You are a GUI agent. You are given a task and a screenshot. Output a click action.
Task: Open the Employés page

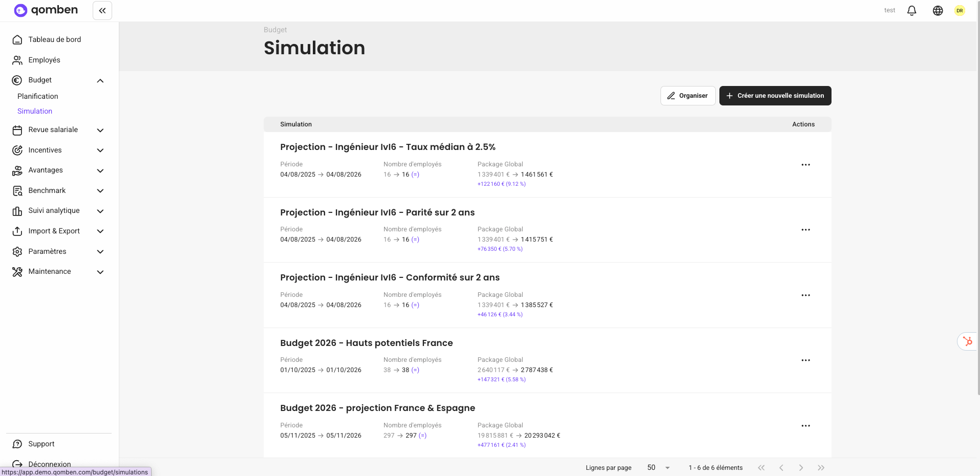tap(44, 60)
